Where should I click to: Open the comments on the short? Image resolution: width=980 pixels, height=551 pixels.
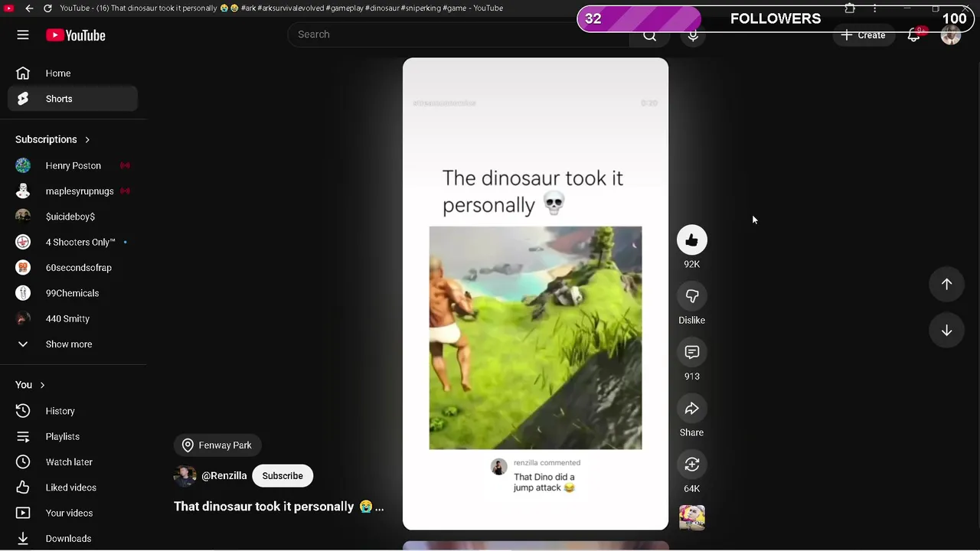coord(692,352)
